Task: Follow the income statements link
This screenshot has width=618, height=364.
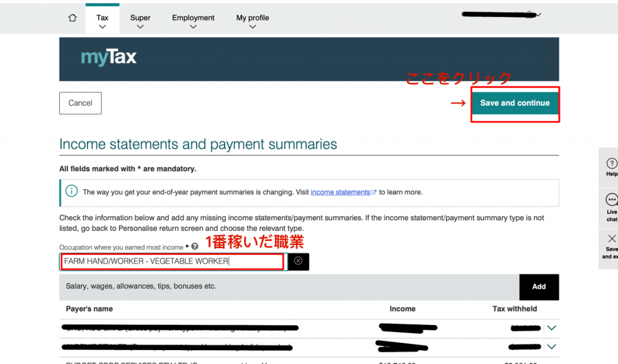Action: pyautogui.click(x=340, y=192)
